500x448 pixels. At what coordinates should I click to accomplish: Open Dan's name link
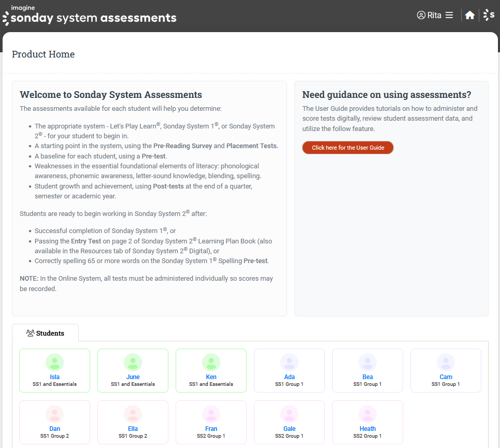pos(55,429)
